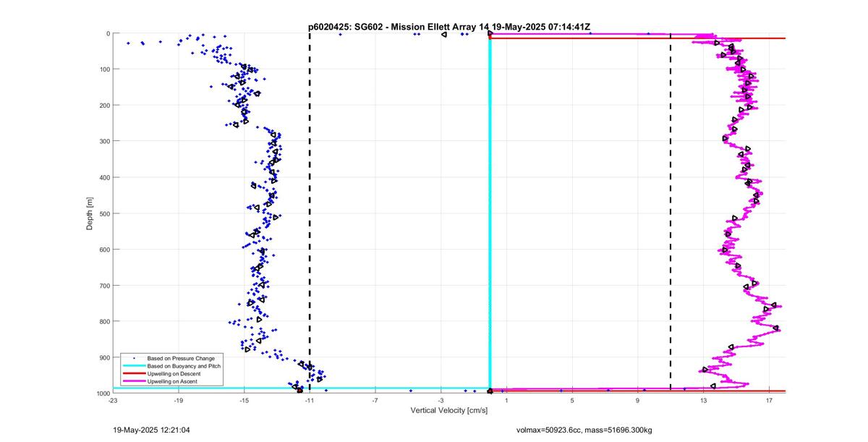Image resolution: width=868 pixels, height=442 pixels.
Task: Click the x-axis tick label -11
Action: 310,399
